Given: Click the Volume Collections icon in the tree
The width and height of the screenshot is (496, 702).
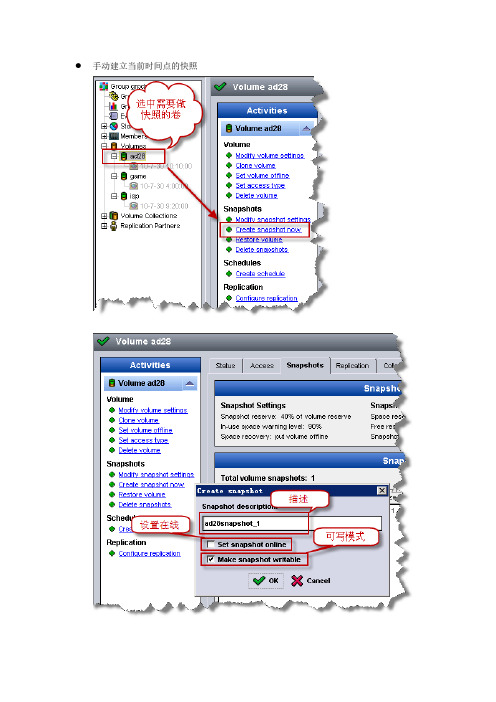Looking at the screenshot, I should pos(114,216).
